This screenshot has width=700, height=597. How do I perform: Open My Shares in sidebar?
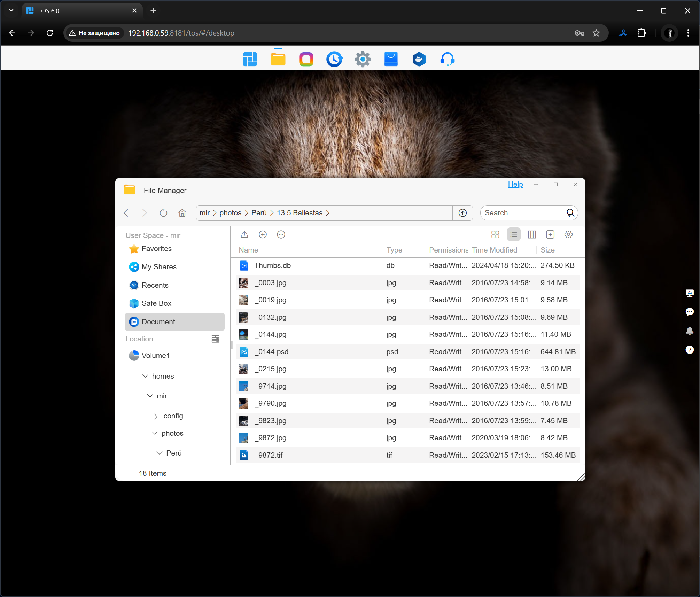click(x=159, y=267)
